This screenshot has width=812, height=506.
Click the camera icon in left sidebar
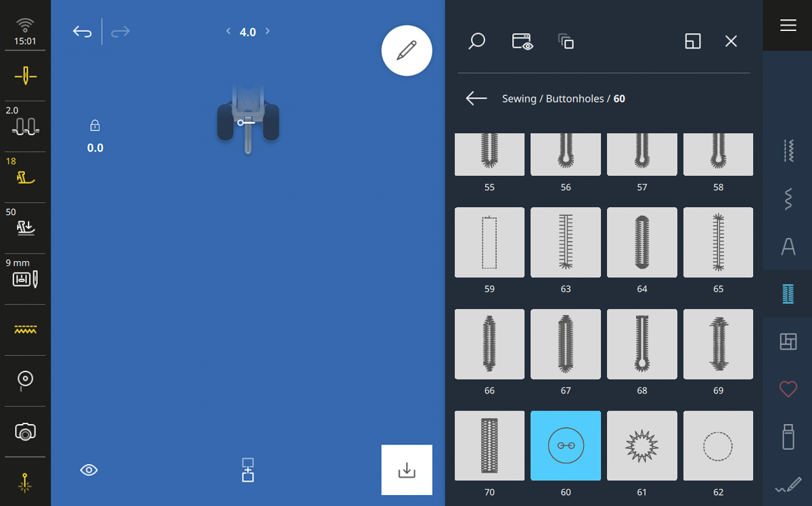point(25,432)
